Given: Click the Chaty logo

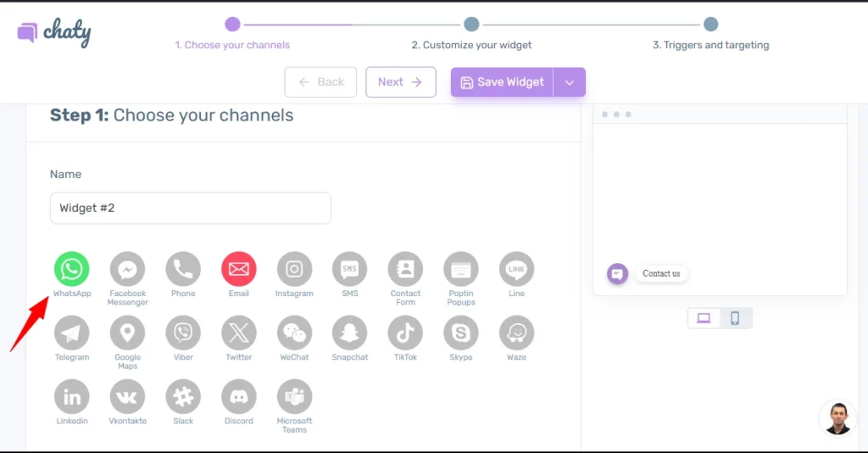Looking at the screenshot, I should tap(54, 32).
